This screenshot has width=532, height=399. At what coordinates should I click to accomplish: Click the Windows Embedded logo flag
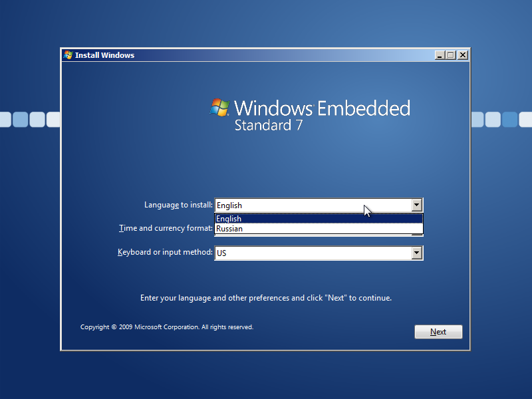pos(219,108)
